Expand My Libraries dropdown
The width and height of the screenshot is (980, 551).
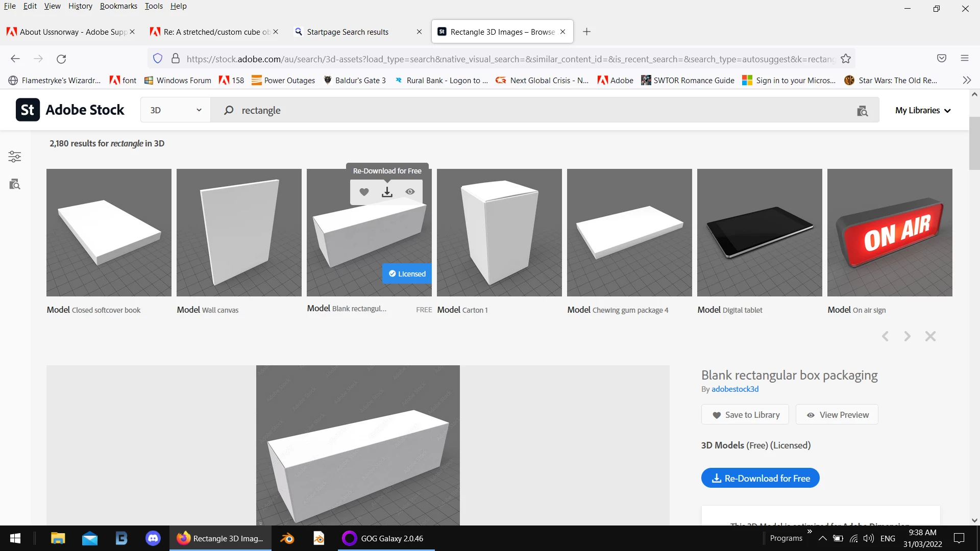pos(923,110)
